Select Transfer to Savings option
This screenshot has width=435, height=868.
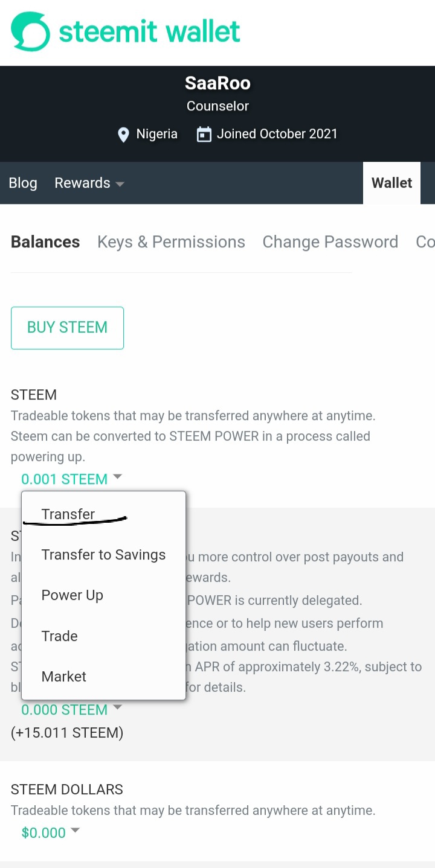103,555
